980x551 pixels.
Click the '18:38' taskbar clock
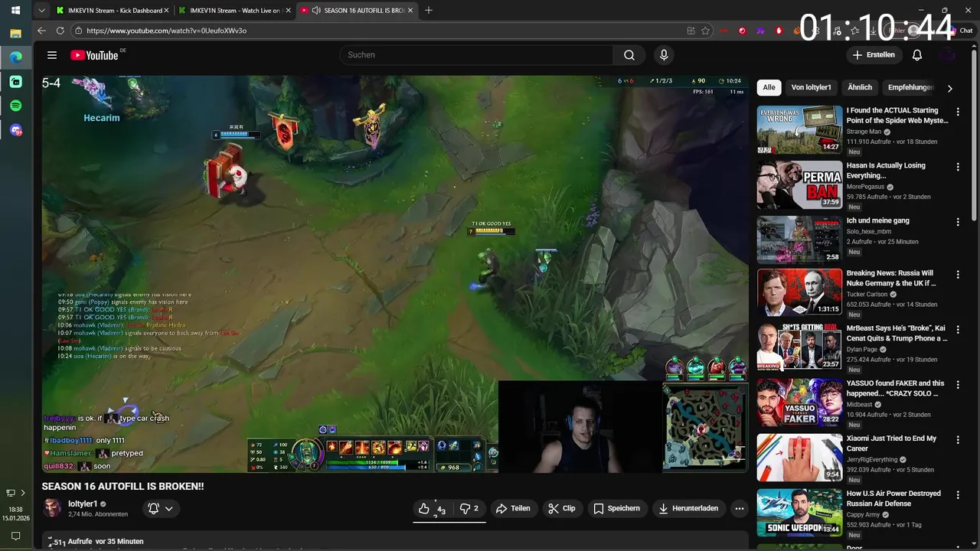point(15,510)
